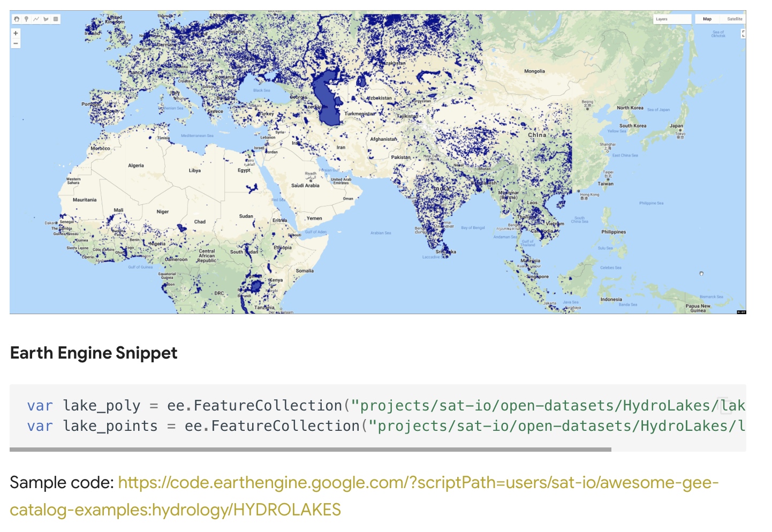This screenshot has width=772, height=532.
Task: Select the line geometry drawing tool
Action: [x=36, y=19]
